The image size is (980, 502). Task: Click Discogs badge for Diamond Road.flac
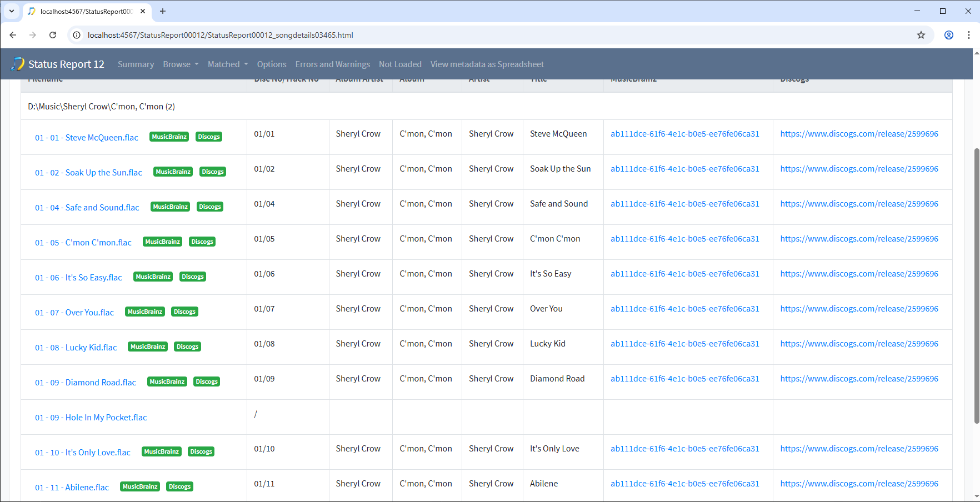pyautogui.click(x=207, y=381)
